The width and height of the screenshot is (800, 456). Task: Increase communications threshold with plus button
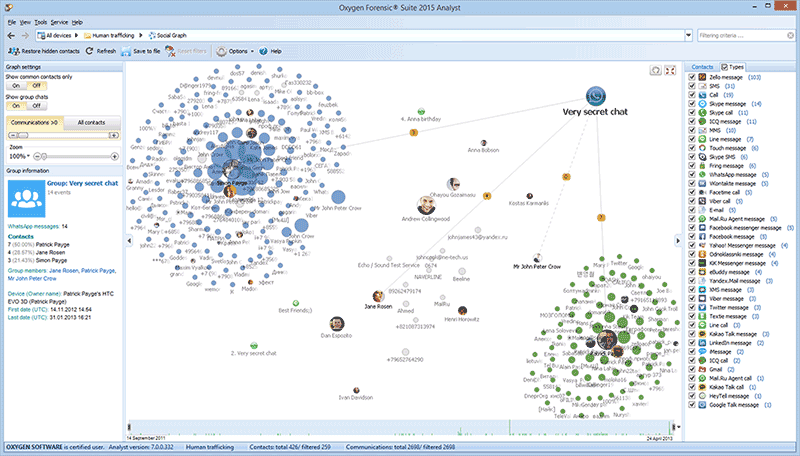point(114,135)
